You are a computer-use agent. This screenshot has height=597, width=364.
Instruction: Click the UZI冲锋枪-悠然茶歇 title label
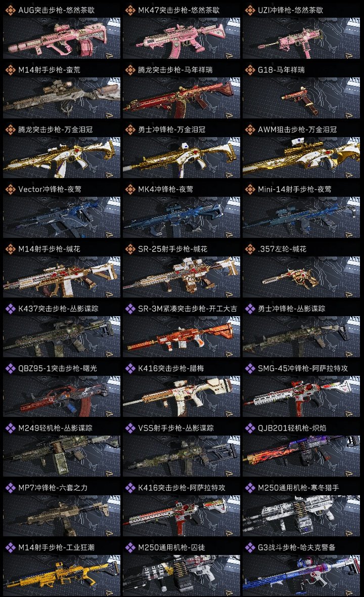(x=291, y=10)
